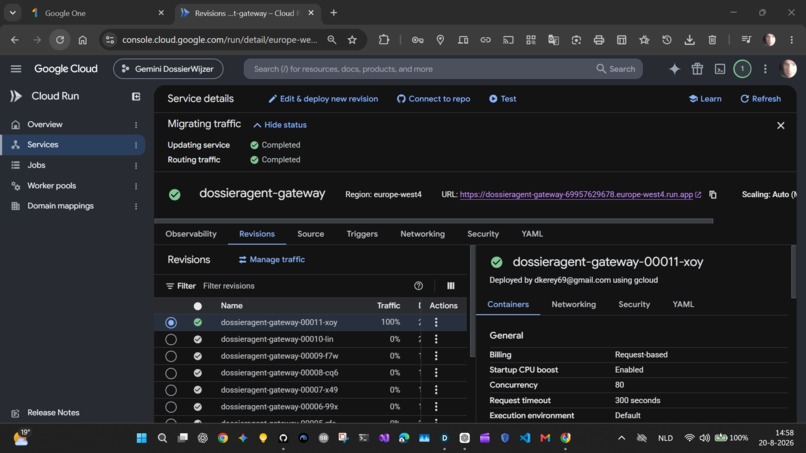Switch to the Observability tab
Image resolution: width=806 pixels, height=453 pixels.
191,234
